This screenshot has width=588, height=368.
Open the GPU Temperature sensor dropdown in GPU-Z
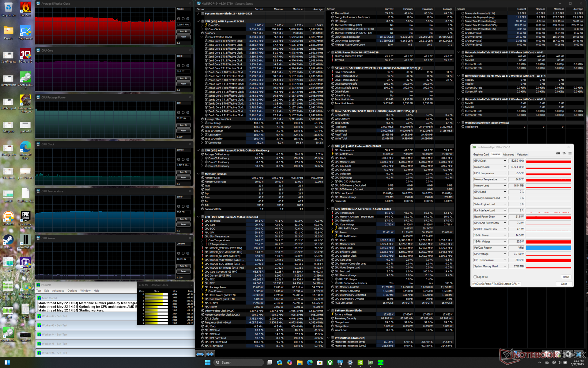coord(505,173)
